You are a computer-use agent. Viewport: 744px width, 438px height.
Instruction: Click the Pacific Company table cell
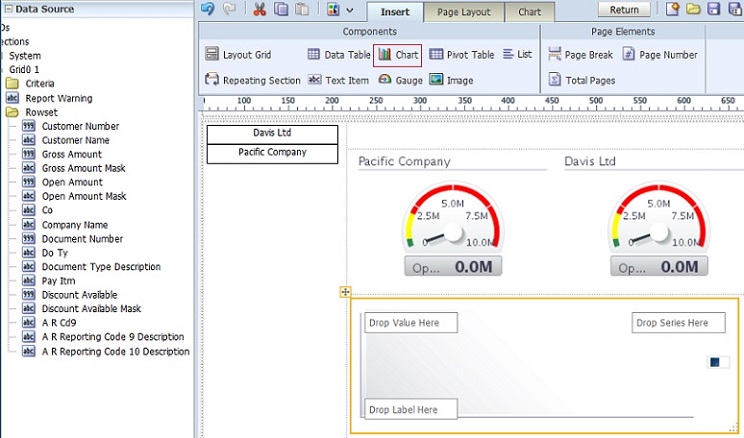(x=272, y=154)
